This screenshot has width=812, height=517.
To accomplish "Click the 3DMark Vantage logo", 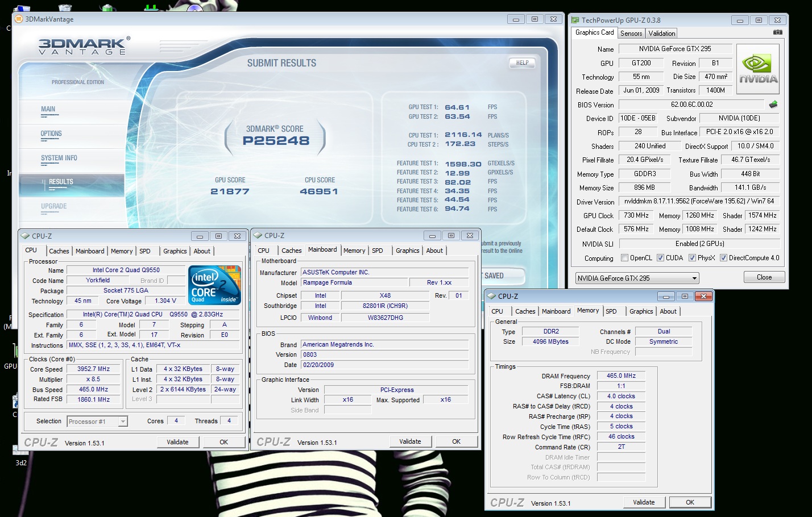I will [84, 45].
